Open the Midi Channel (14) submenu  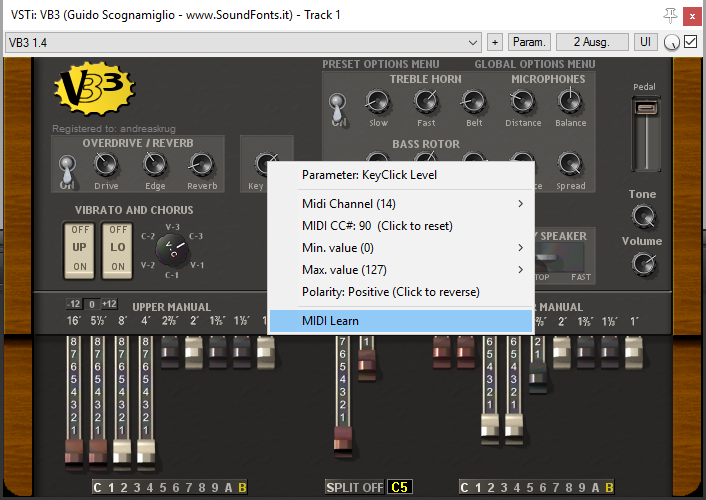[x=401, y=204]
